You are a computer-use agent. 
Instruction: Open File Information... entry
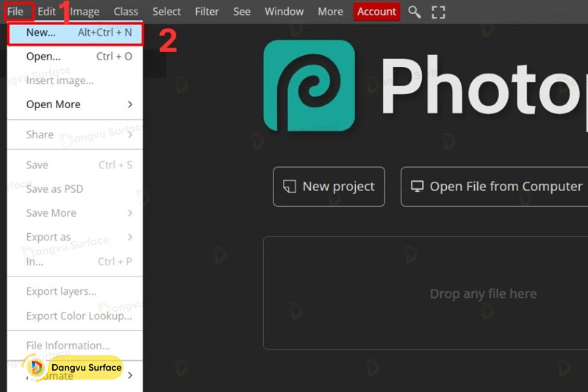75,346
